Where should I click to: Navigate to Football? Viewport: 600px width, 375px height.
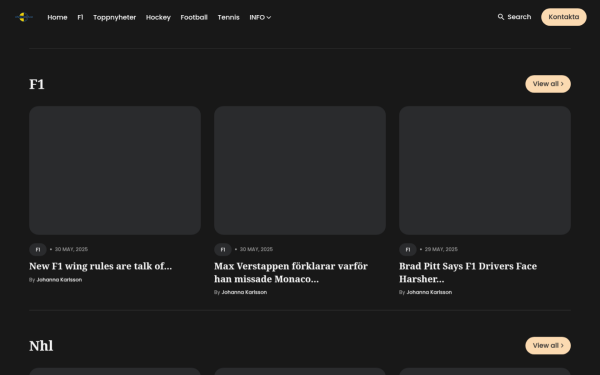click(194, 17)
